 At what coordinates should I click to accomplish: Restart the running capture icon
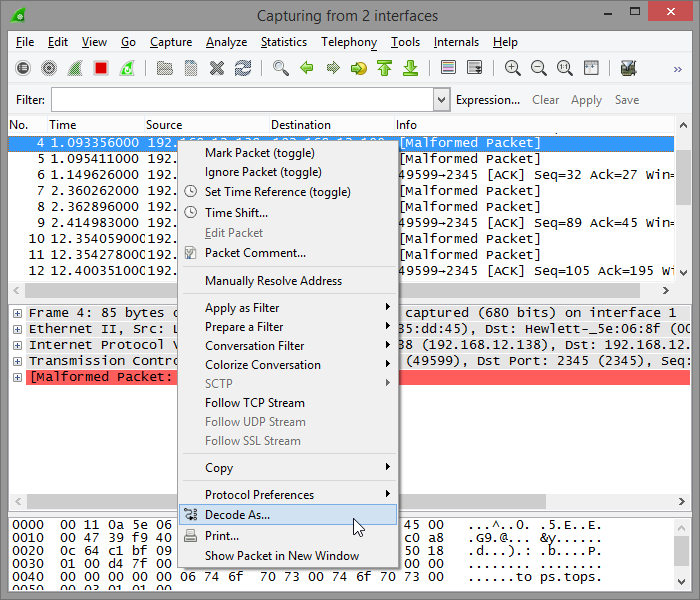point(127,68)
